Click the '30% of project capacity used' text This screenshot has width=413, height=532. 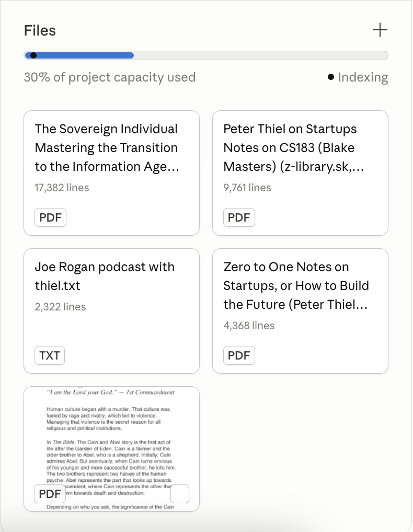click(x=110, y=77)
